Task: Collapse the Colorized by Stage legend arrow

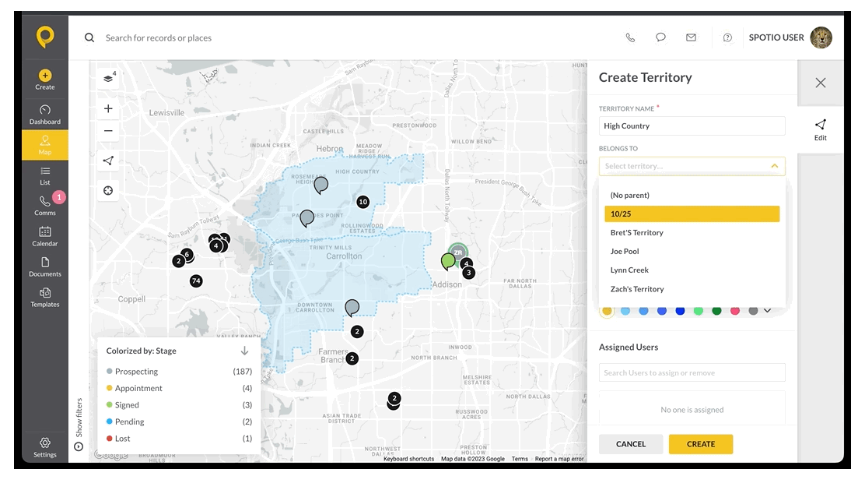Action: [244, 351]
